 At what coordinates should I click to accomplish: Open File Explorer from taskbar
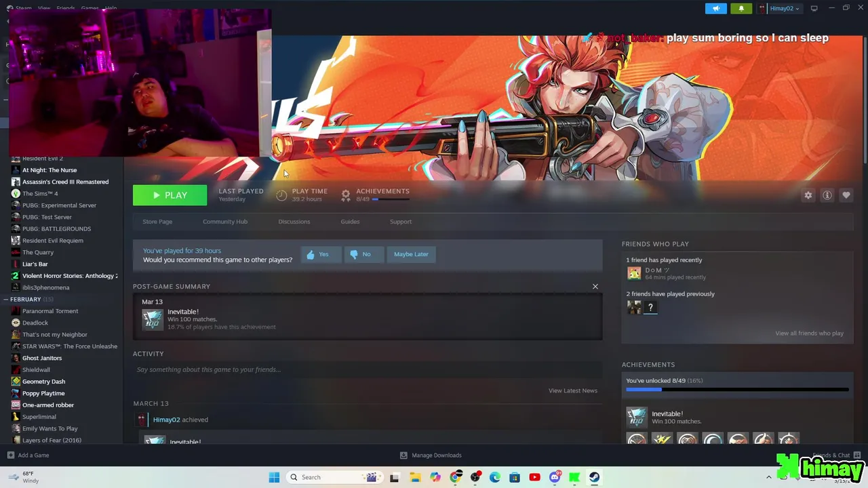pyautogui.click(x=415, y=477)
